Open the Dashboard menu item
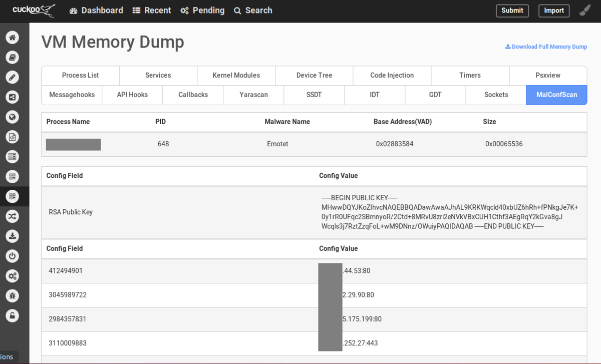This screenshot has height=364, width=601. (96, 11)
